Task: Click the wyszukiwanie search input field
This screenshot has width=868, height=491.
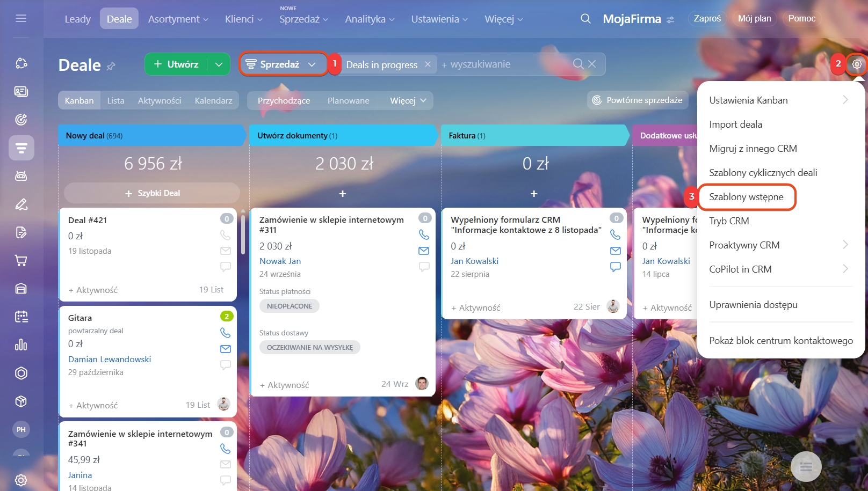Action: pyautogui.click(x=505, y=64)
